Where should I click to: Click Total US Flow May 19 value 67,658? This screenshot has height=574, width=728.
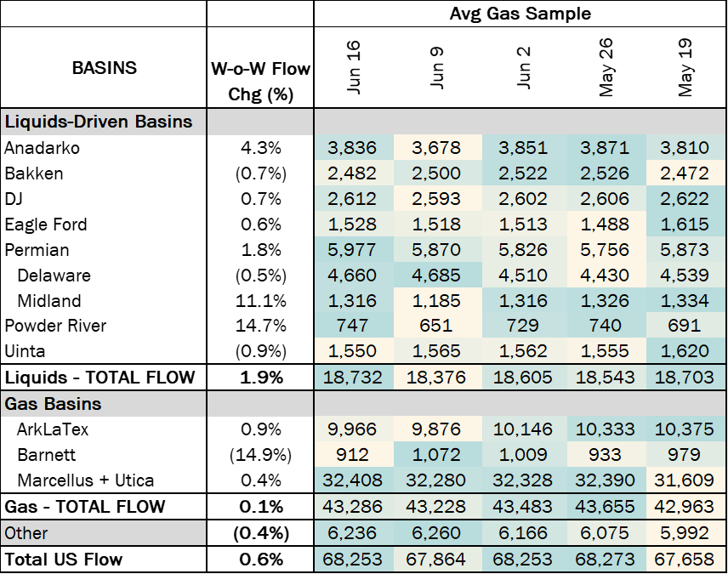(x=685, y=560)
